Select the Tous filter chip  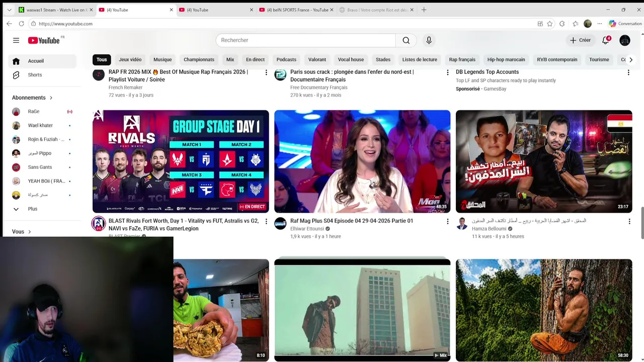point(102,60)
